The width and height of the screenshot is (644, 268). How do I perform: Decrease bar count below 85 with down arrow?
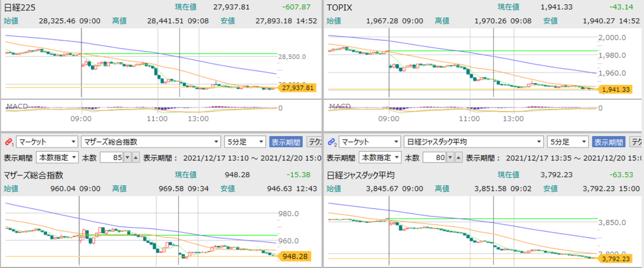[x=127, y=157]
